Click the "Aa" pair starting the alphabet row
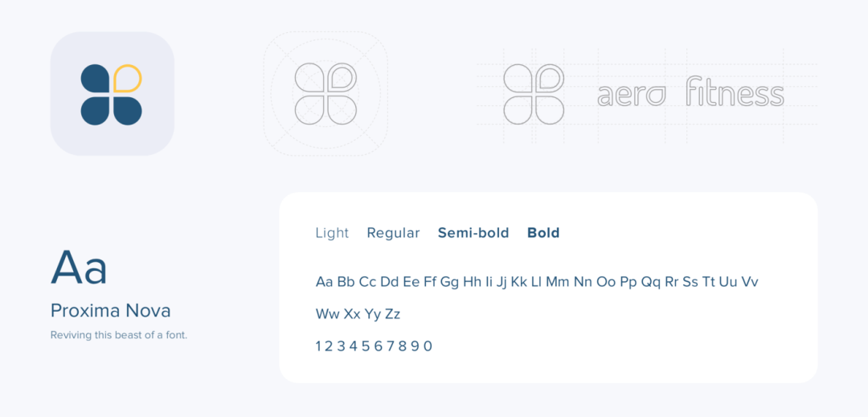 [324, 282]
